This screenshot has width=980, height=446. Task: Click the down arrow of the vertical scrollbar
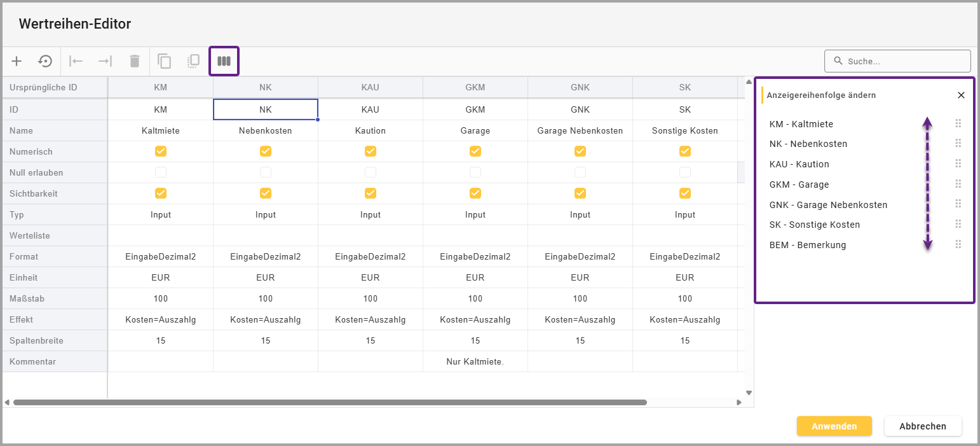coord(749,393)
